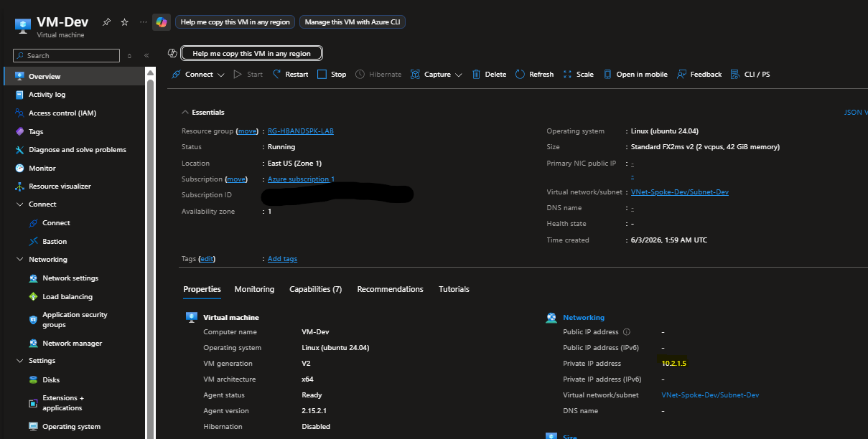This screenshot has height=439, width=868.
Task: Open the ellipsis more options in the header
Action: [143, 22]
